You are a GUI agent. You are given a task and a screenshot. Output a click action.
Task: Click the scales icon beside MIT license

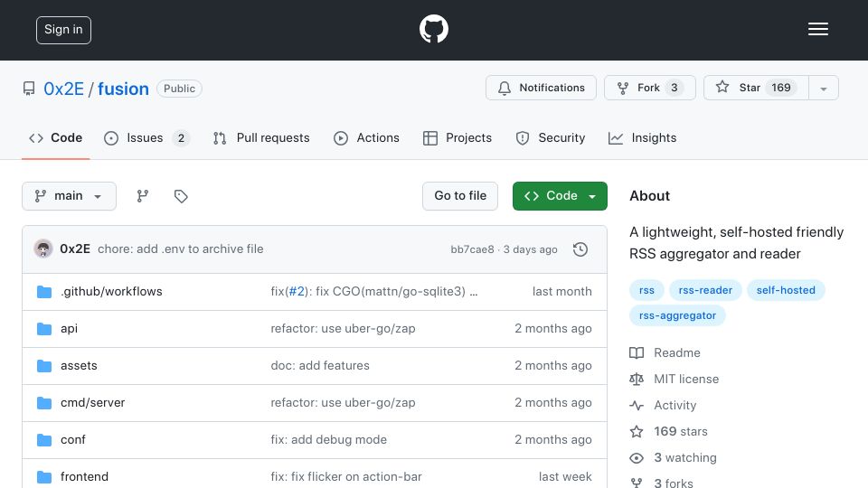[x=637, y=379]
